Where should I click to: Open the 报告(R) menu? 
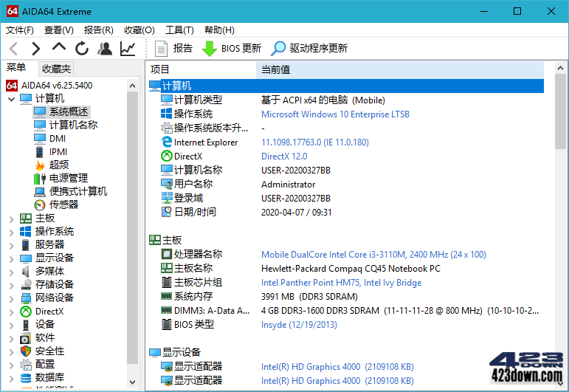[x=99, y=30]
